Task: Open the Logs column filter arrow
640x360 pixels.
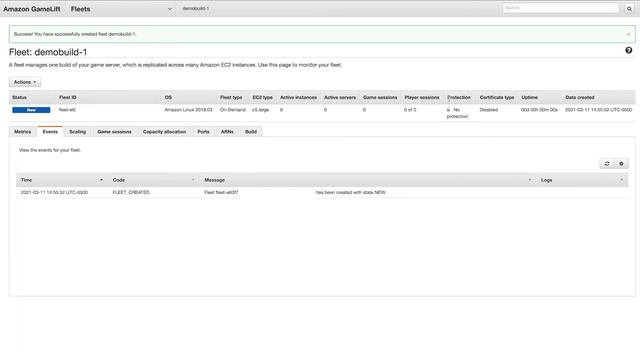Action: click(x=622, y=180)
